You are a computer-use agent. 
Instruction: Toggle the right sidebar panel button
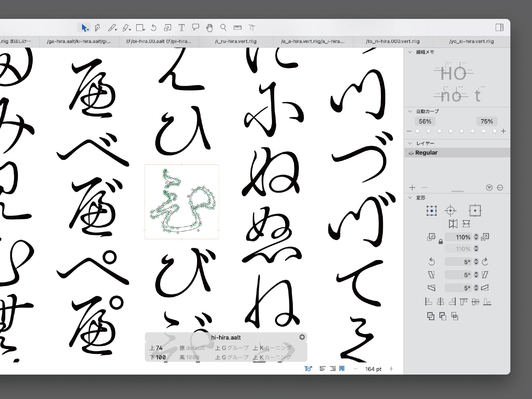click(499, 27)
